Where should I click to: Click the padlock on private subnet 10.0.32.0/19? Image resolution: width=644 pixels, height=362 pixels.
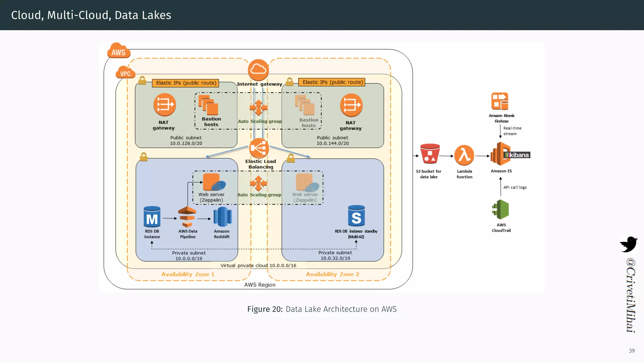tap(291, 158)
